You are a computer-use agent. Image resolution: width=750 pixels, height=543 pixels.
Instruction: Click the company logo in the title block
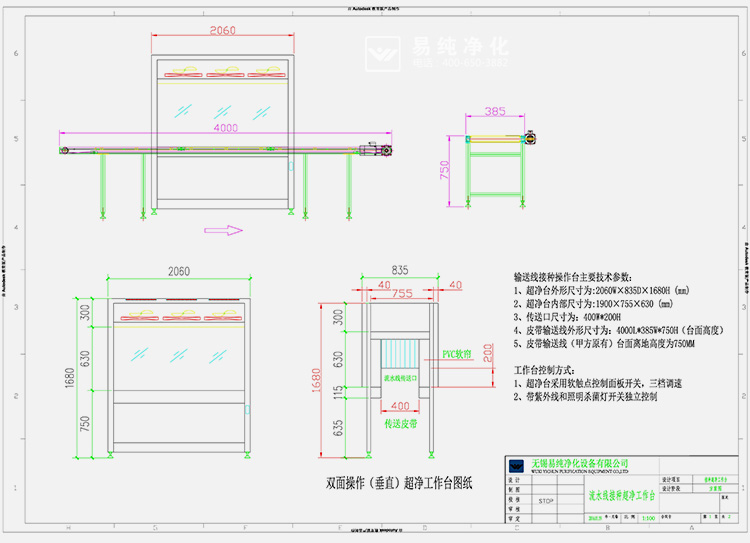pyautogui.click(x=516, y=466)
